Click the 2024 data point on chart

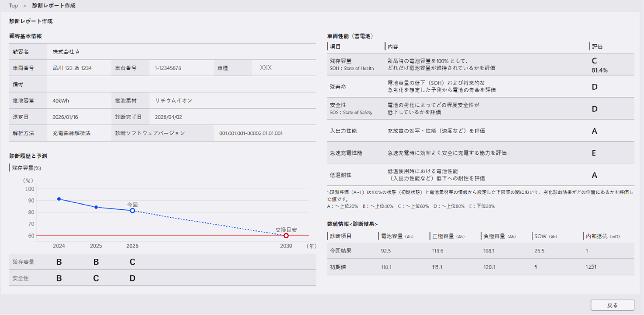pyautogui.click(x=59, y=199)
